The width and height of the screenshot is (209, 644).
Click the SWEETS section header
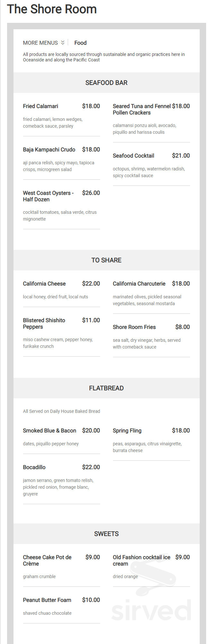coord(106,533)
